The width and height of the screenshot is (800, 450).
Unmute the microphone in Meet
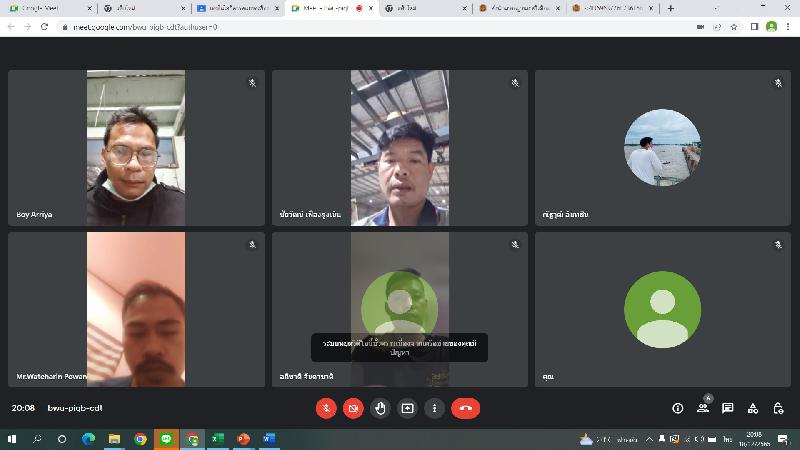click(x=326, y=408)
